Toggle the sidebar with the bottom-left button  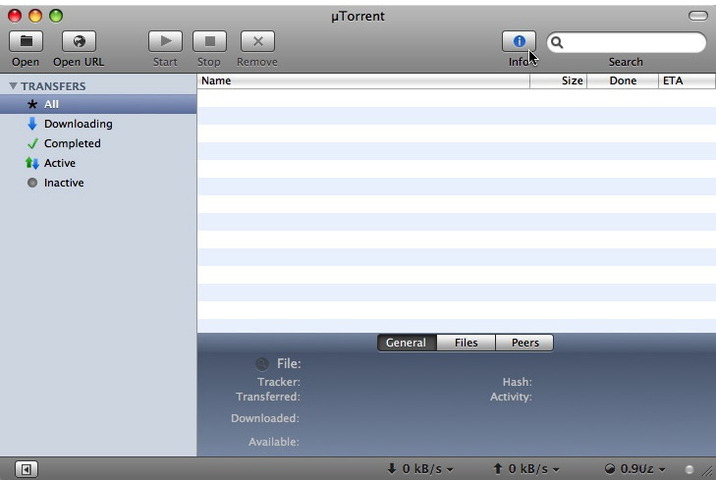point(26,469)
